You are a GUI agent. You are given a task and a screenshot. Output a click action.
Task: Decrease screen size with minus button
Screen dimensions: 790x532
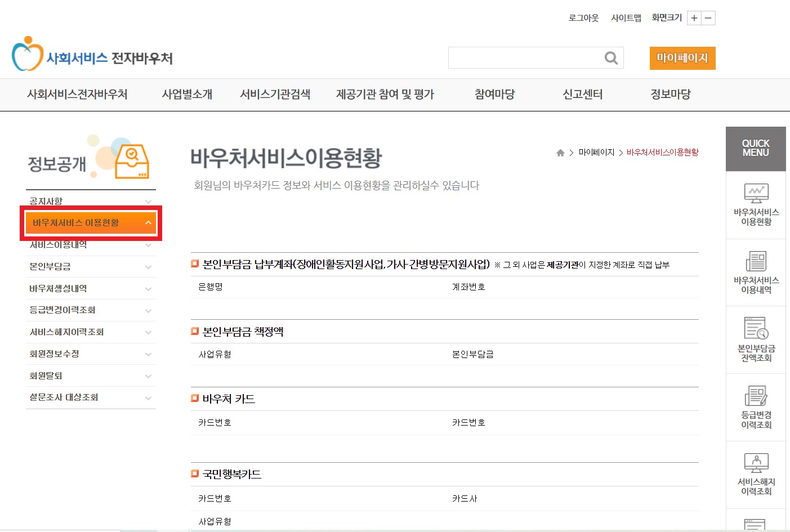pos(708,18)
